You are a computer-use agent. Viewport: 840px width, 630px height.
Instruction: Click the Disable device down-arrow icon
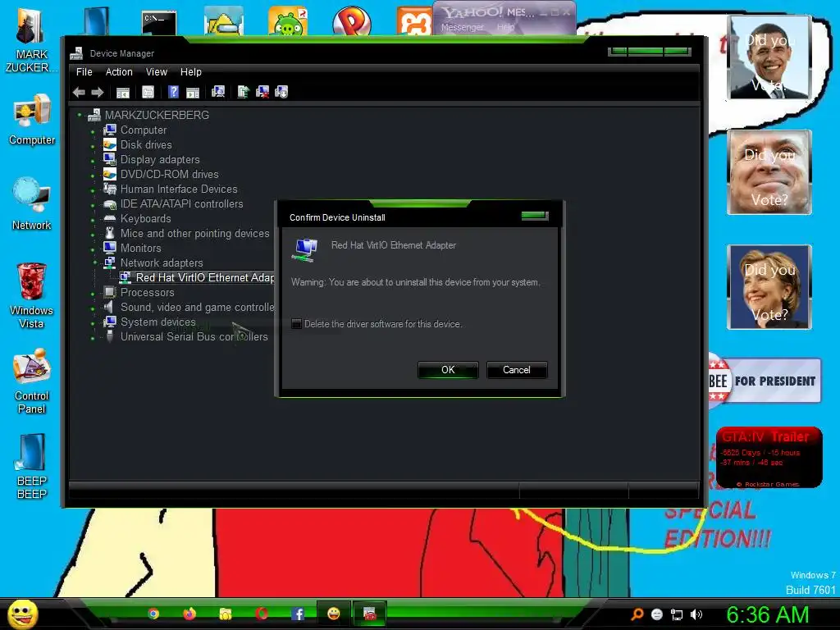point(281,92)
